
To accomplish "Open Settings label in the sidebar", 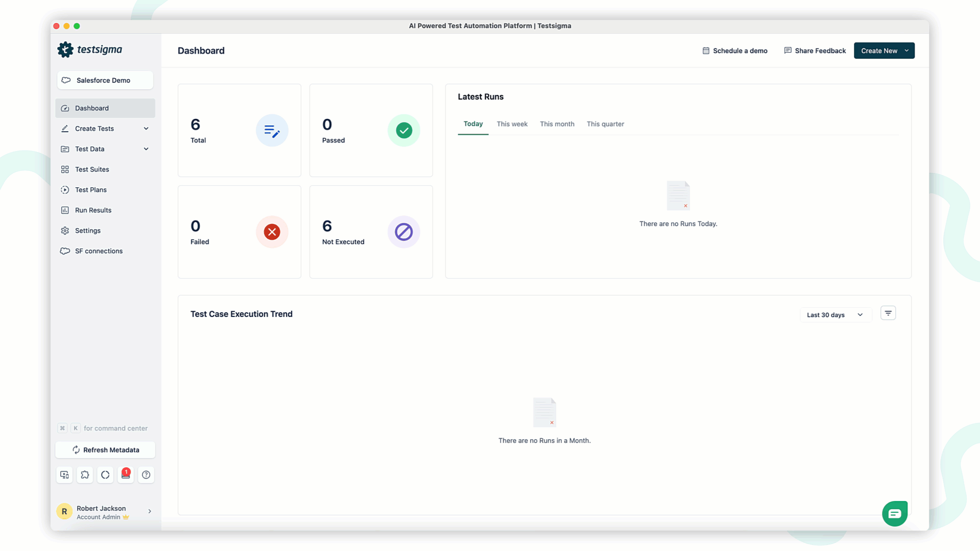I will pos(88,231).
